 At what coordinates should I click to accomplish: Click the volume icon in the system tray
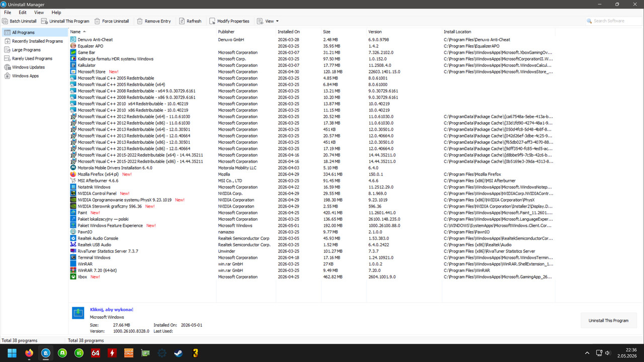(608, 353)
